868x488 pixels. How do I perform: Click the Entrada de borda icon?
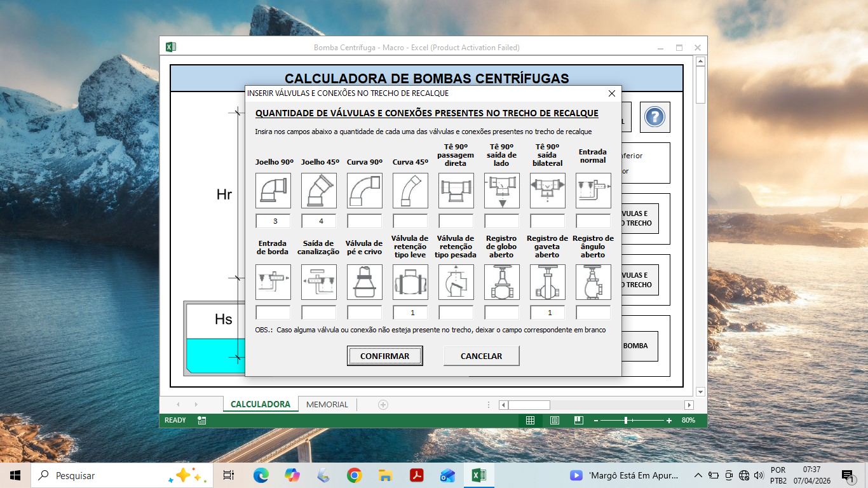[x=273, y=282]
